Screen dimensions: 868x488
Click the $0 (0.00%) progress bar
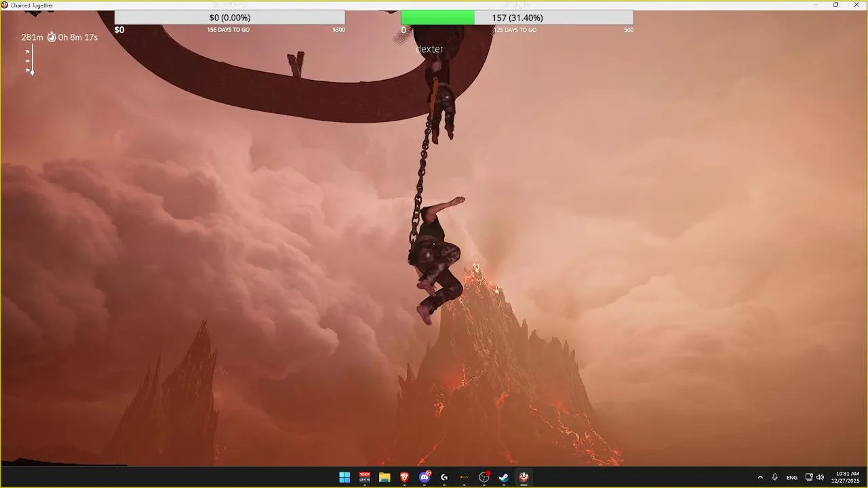(230, 18)
